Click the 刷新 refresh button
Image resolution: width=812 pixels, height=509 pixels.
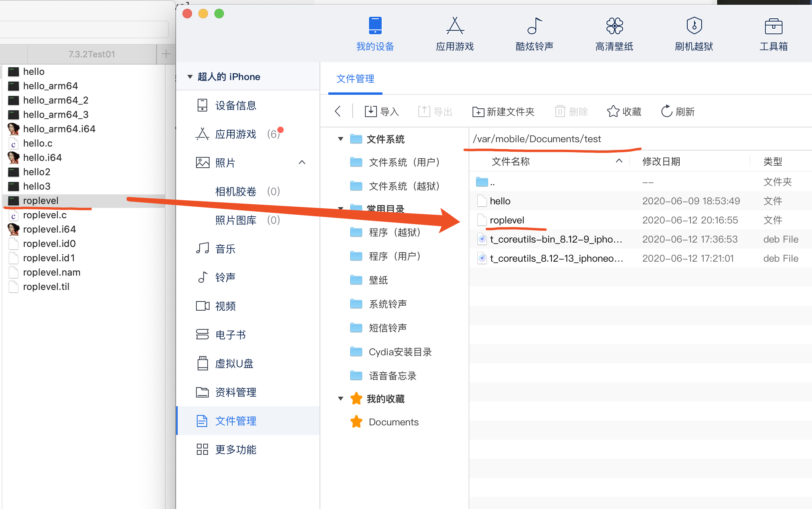pos(678,112)
